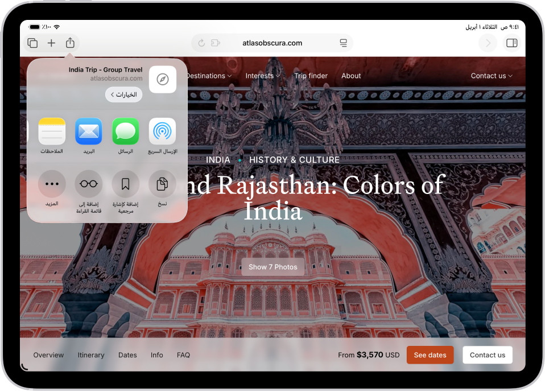
Task: Click the atlasobscura.com address field
Action: click(x=272, y=43)
